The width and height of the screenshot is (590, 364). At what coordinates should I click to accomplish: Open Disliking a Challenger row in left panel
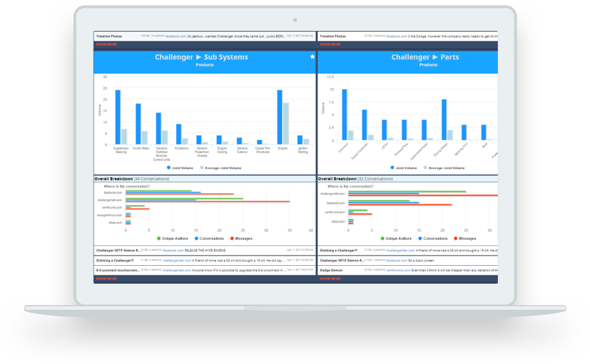(205, 260)
